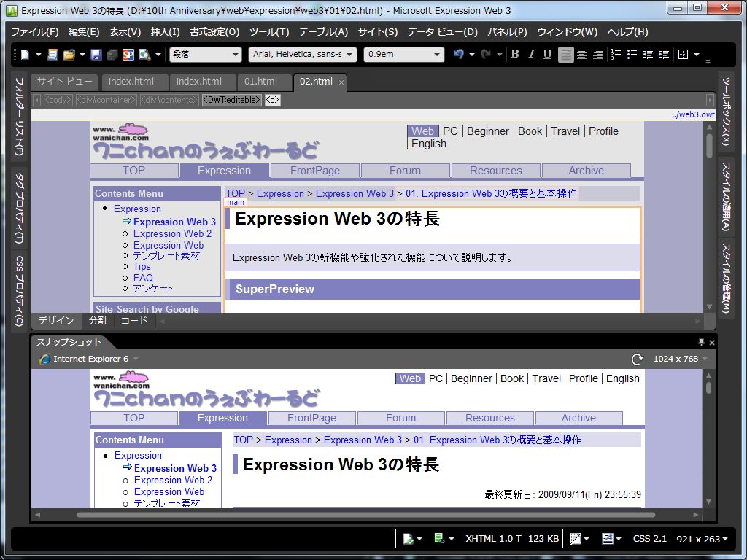Click the visual aids status bar icon
The height and width of the screenshot is (560, 747).
point(576,539)
